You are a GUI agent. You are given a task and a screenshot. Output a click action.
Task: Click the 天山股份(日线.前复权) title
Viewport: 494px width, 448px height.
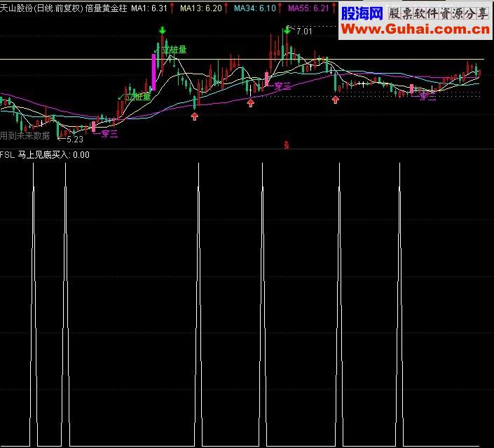point(41,8)
